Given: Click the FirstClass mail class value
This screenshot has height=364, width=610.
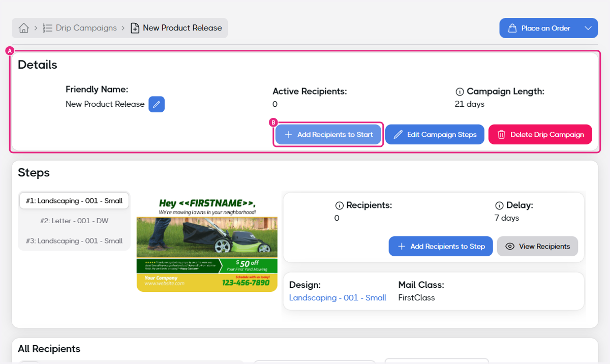Looking at the screenshot, I should coord(416,298).
